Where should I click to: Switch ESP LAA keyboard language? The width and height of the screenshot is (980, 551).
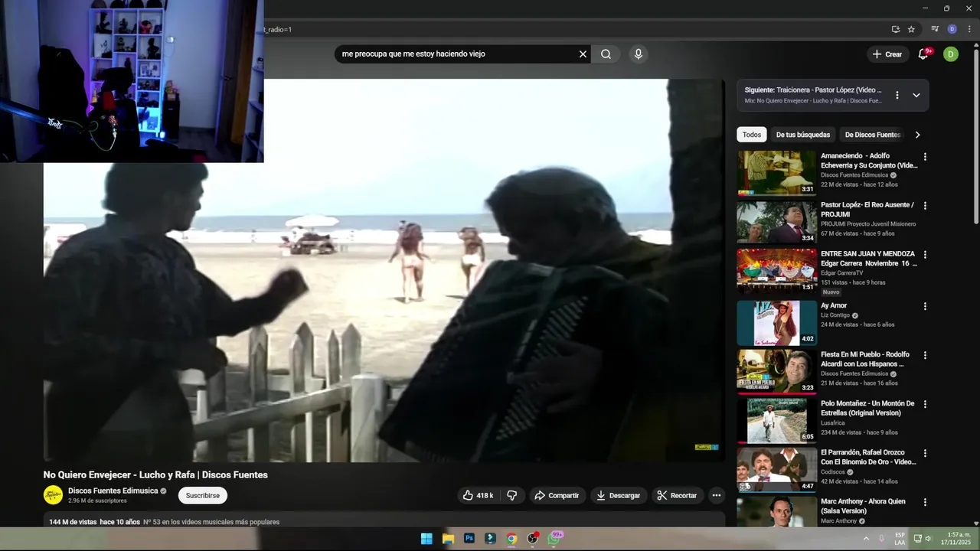point(900,539)
